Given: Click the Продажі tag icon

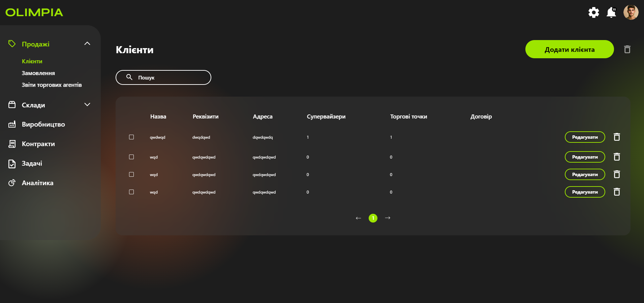Looking at the screenshot, I should click(x=12, y=44).
